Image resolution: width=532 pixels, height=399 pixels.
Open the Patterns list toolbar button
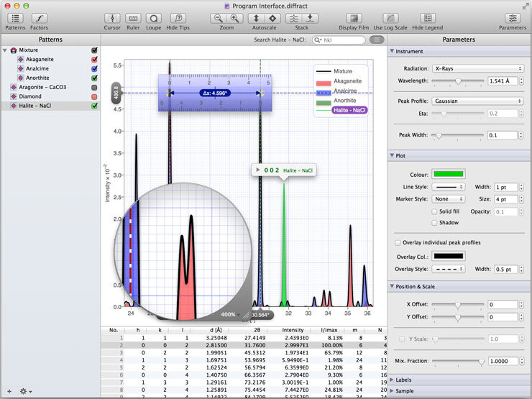tap(15, 18)
